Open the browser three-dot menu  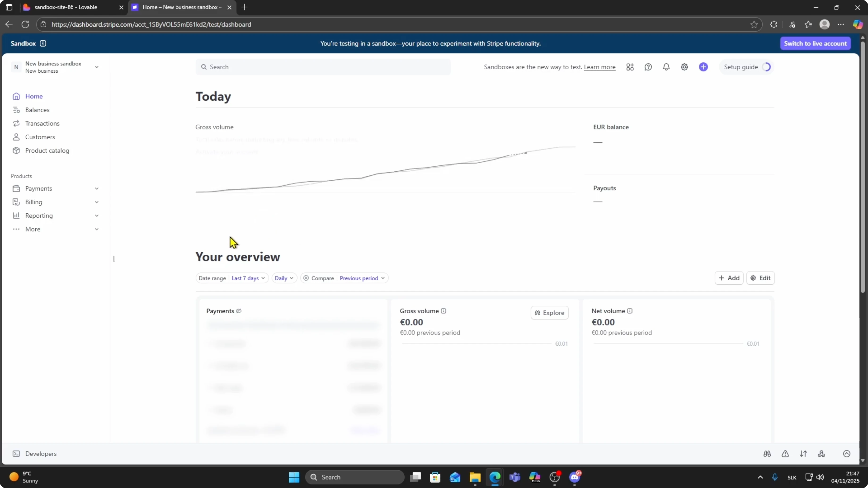[841, 25]
